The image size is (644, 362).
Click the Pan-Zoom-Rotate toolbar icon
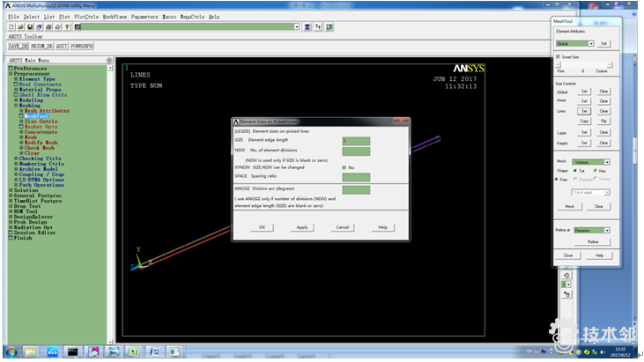tap(39, 27)
